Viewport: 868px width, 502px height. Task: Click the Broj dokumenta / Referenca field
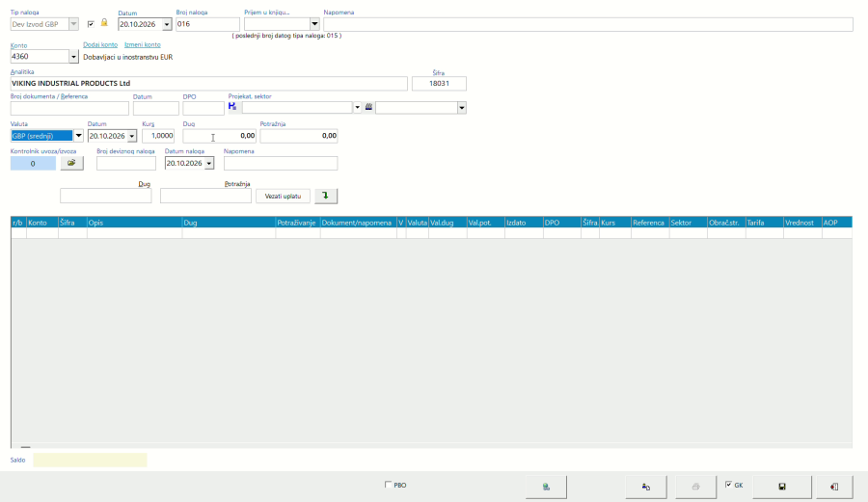69,108
